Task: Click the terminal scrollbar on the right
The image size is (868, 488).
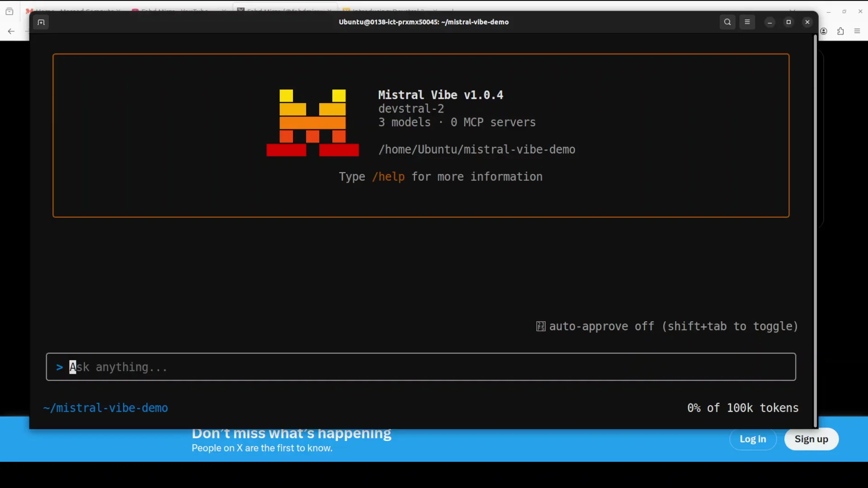Action: [816, 226]
